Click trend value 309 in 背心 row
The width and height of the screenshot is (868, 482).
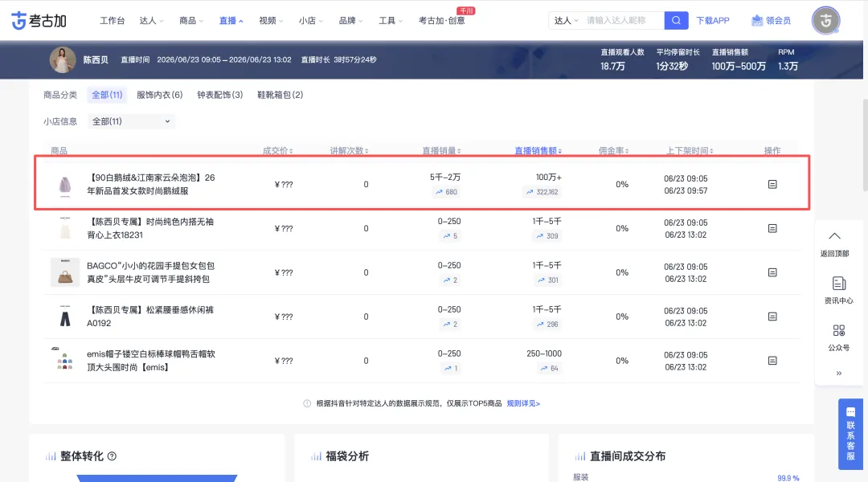552,236
